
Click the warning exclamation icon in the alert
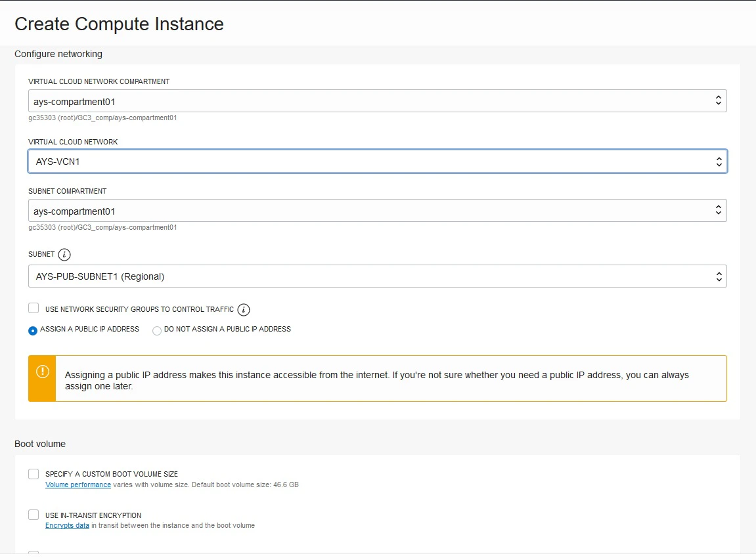click(43, 372)
